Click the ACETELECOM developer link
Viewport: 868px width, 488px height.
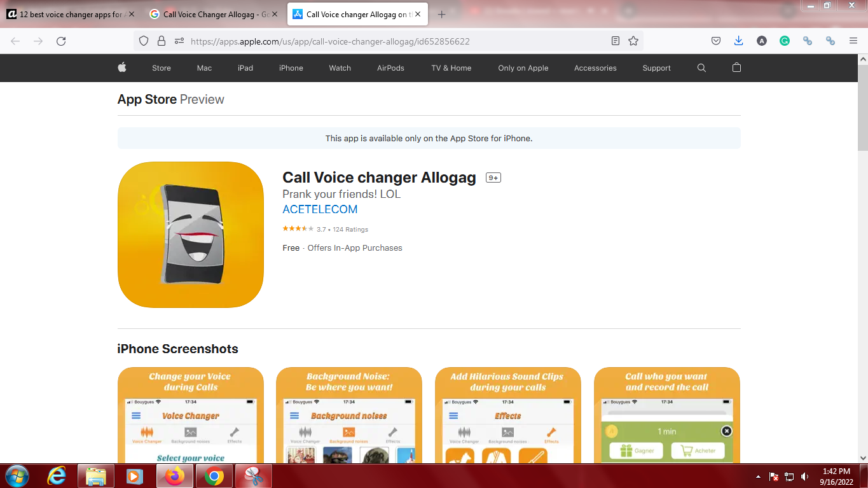(320, 209)
